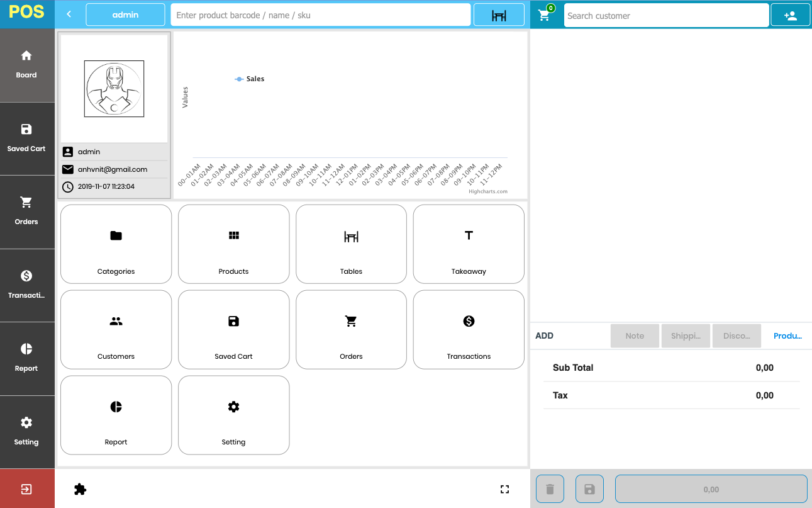Click the admin button in the top bar
The height and width of the screenshot is (508, 812).
[x=125, y=14]
